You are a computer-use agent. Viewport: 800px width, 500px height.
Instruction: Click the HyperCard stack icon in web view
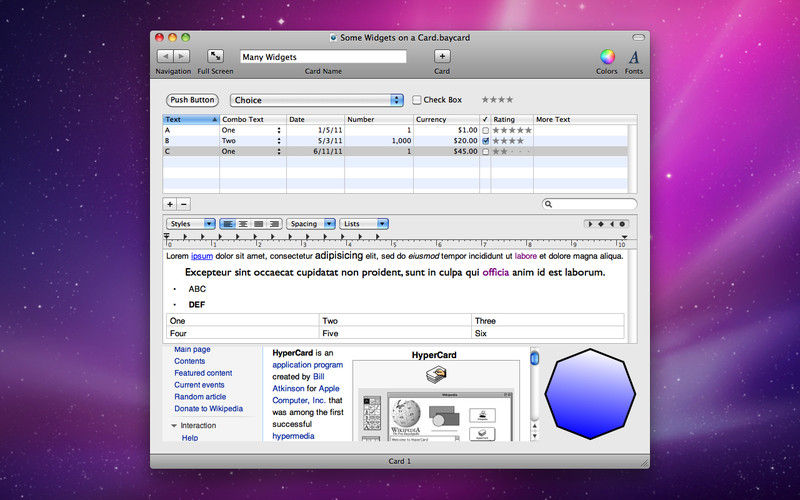[436, 375]
